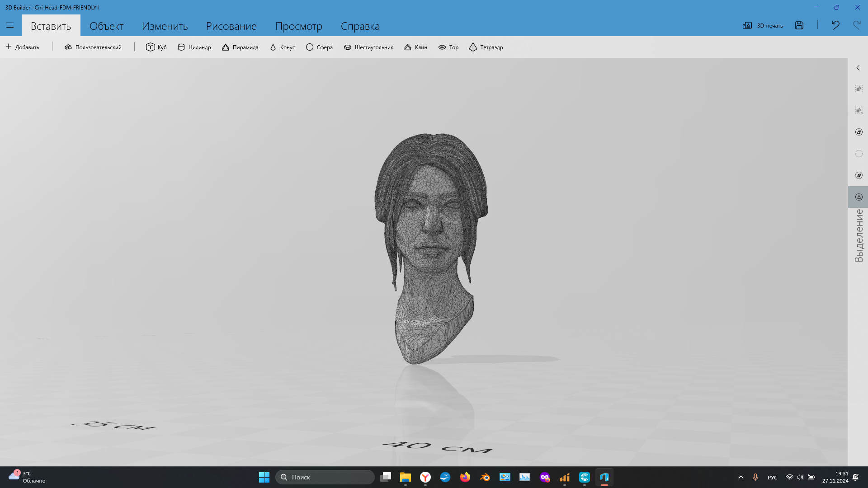
Task: Click Добавить to add a model
Action: [23, 47]
